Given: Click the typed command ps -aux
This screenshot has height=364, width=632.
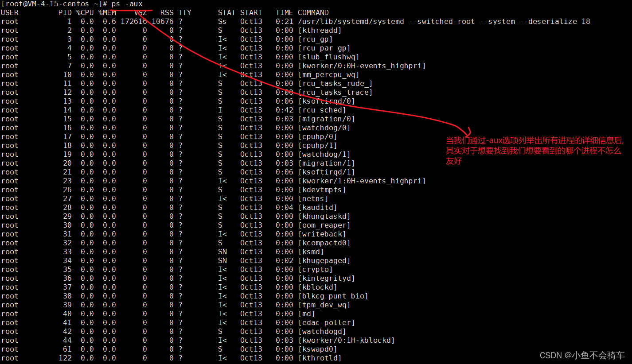Looking at the screenshot, I should coord(127,4).
